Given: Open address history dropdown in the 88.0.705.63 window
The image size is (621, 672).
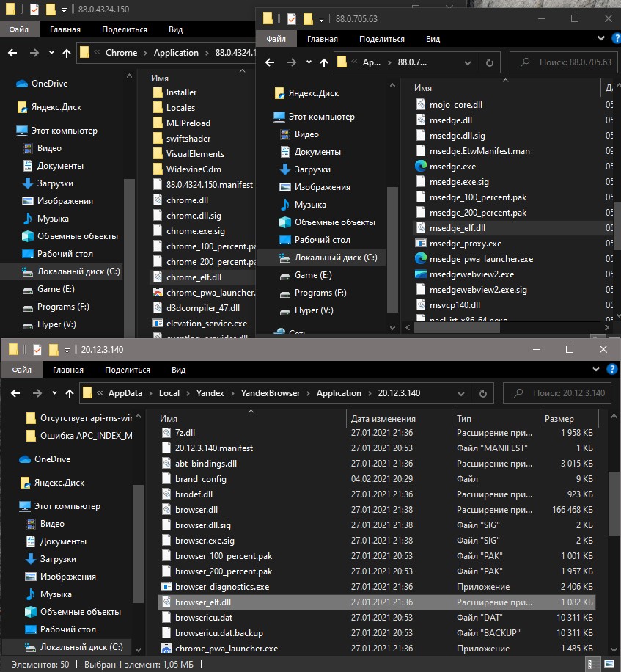Looking at the screenshot, I should [x=468, y=63].
